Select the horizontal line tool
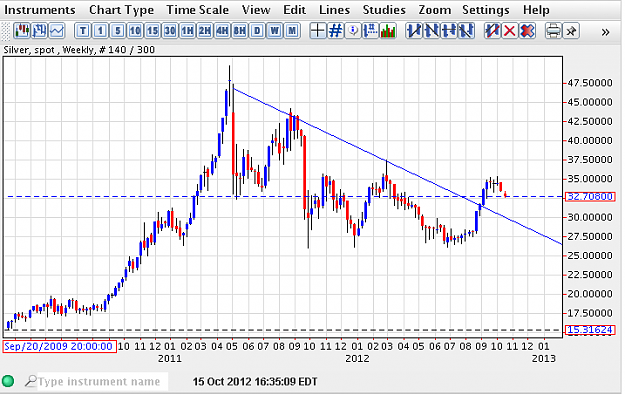625x395 pixels. pyautogui.click(x=449, y=31)
